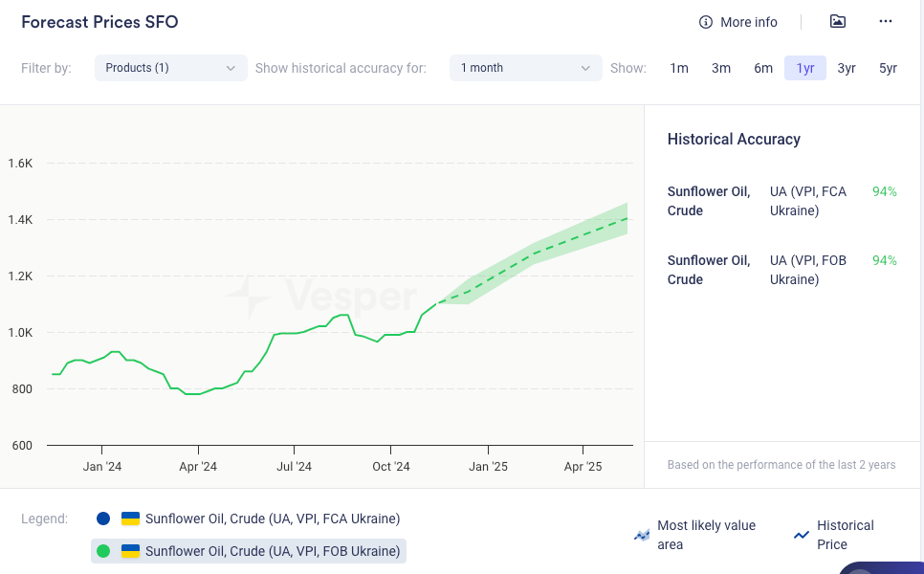Viewport: 924px width, 574px height.
Task: Show the 6m time range
Action: [x=763, y=68]
